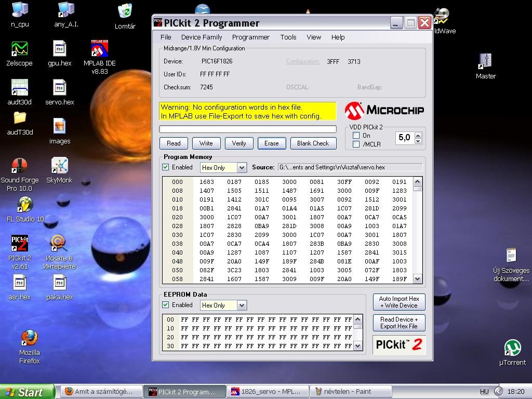Open the Új Szöveges dokument file
This screenshot has height=399, width=532.
[511, 264]
